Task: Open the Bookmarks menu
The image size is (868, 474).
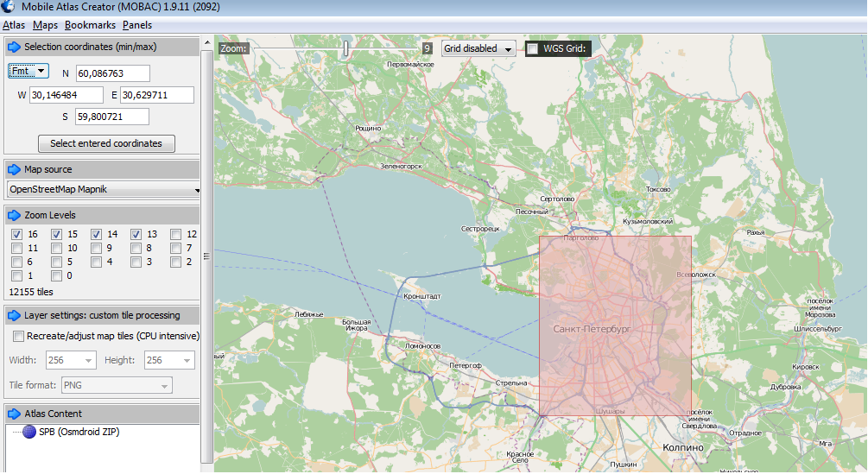Action: pos(90,25)
